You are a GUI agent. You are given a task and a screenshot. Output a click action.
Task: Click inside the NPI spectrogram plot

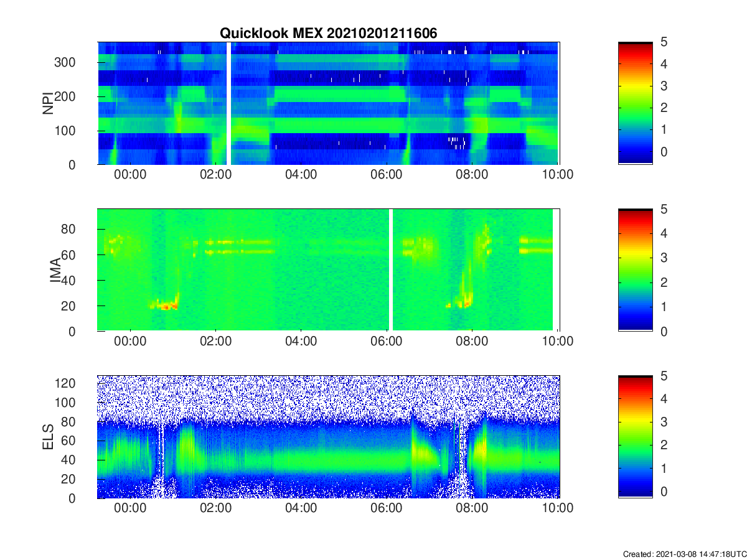click(x=329, y=103)
